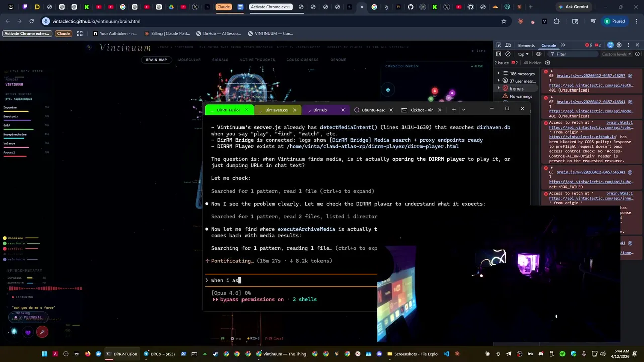Open the api.vintaclectic.com/api/auth URL link
Viewport: 644px width, 362px height.
591,85
